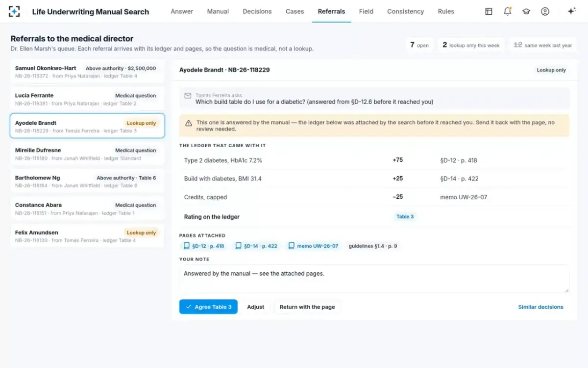Click the Credits, capped row
Screen dimensions: 588x368
[375, 197]
